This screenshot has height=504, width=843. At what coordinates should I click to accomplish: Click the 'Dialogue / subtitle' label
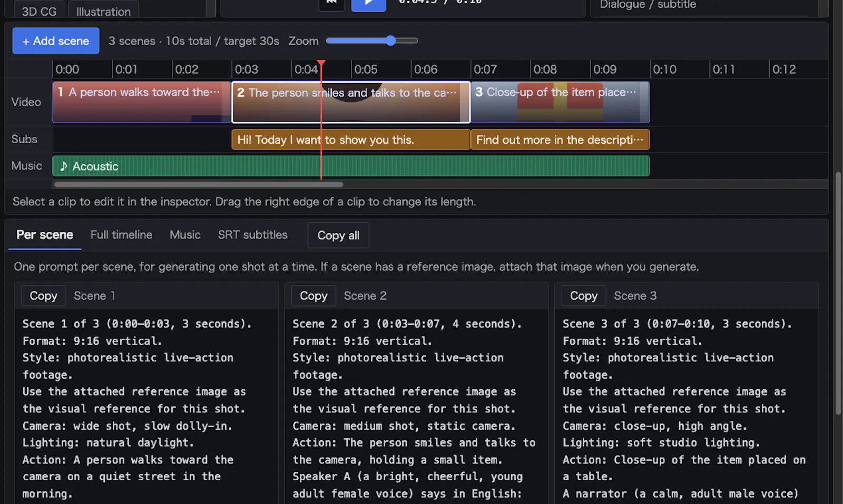pos(648,4)
